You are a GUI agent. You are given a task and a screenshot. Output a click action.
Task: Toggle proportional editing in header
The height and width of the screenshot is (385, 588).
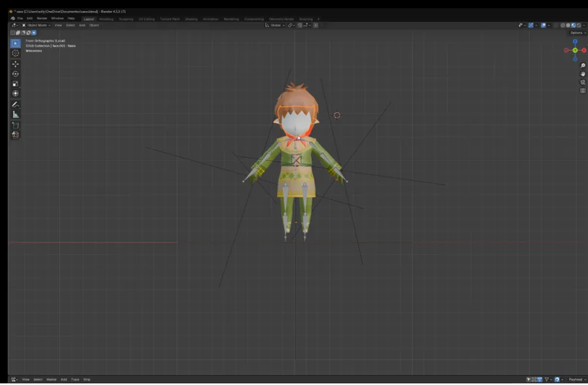point(316,25)
